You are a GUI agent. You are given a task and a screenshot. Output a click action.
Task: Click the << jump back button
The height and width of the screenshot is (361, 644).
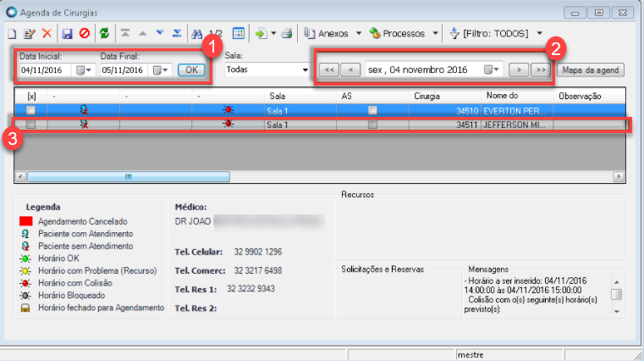[x=329, y=69]
